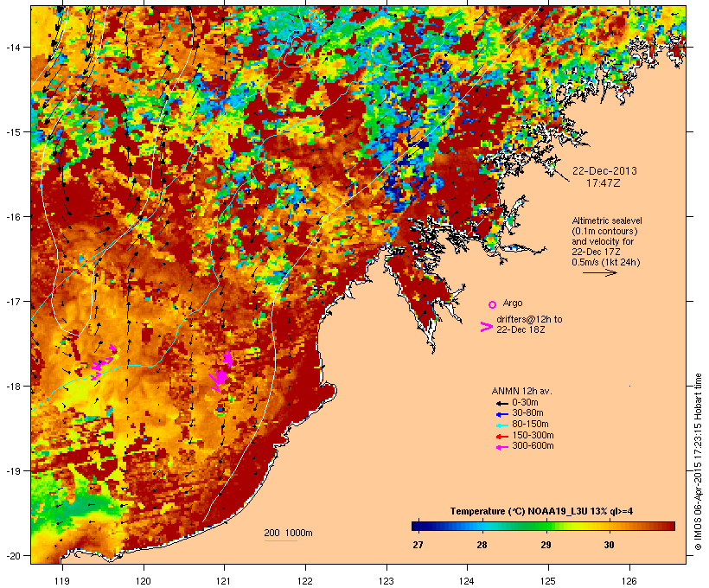709x588 pixels.
Task: Click the cyan 200m depth contour legend line
Action: [280, 541]
